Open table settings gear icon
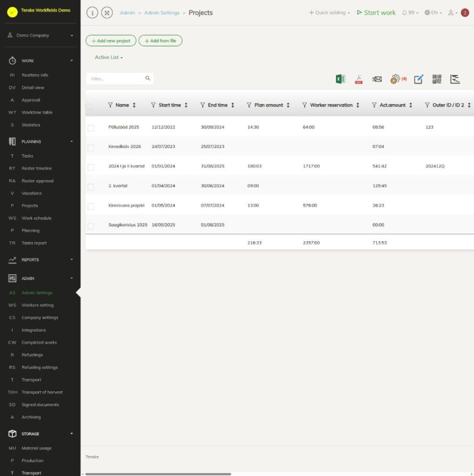474x476 pixels. point(395,79)
